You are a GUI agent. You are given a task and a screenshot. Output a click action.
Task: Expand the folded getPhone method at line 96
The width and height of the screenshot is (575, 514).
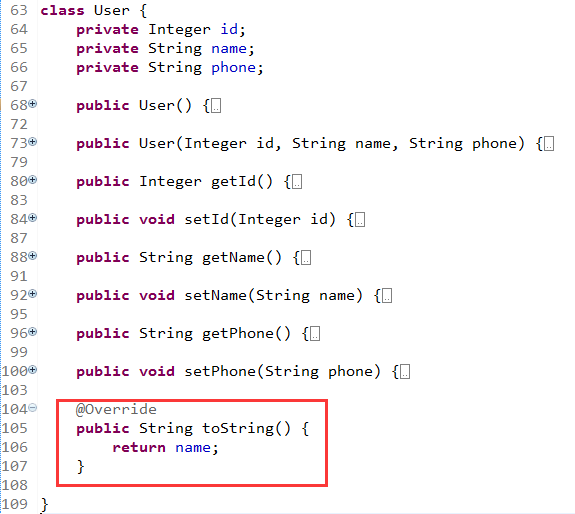click(33, 332)
